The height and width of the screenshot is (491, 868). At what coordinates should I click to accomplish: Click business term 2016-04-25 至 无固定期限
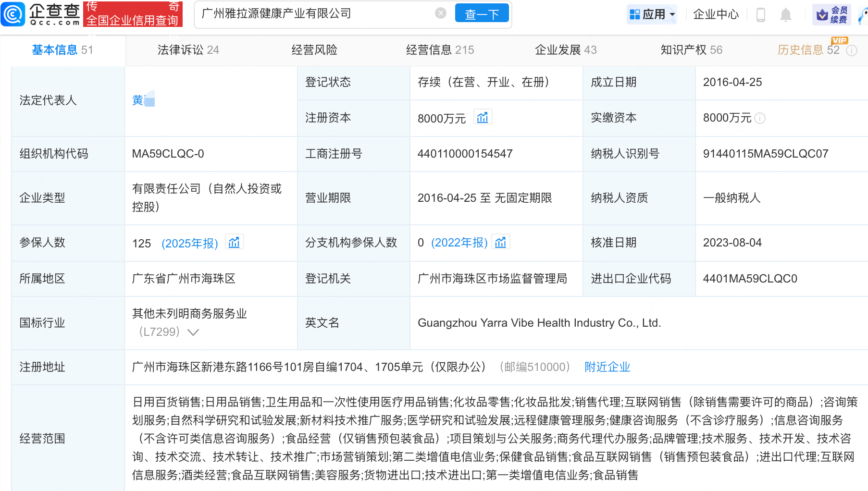click(485, 198)
